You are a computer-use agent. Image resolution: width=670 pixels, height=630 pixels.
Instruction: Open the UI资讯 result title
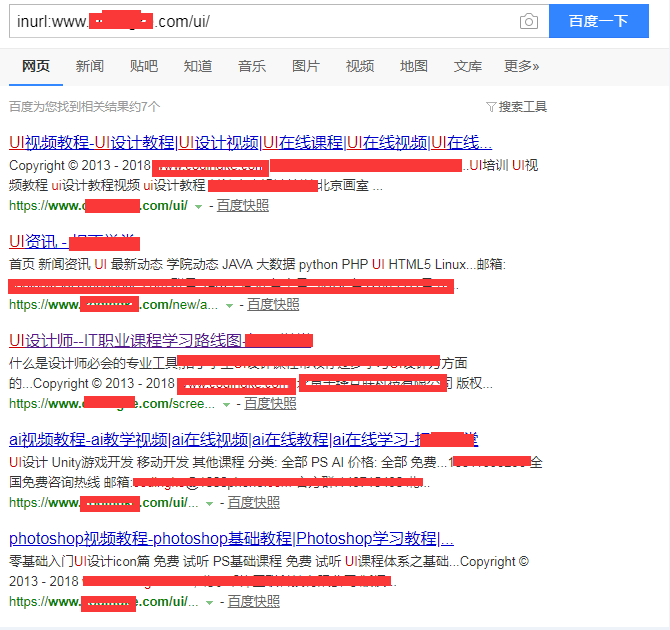click(74, 242)
